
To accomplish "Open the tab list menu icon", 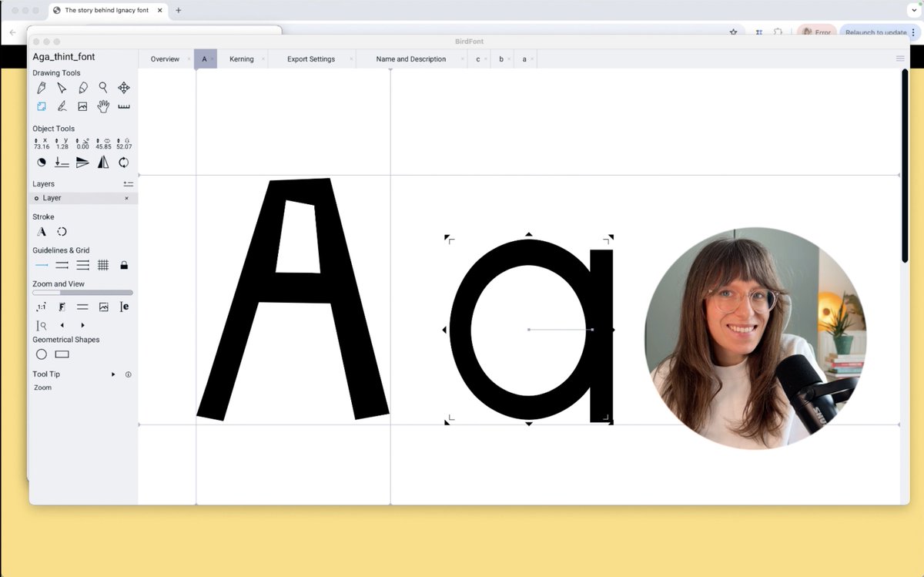I will (899, 59).
